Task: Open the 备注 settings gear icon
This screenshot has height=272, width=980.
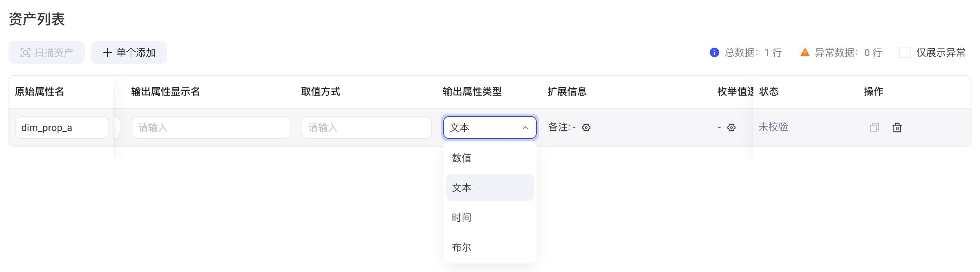Action: tap(586, 127)
